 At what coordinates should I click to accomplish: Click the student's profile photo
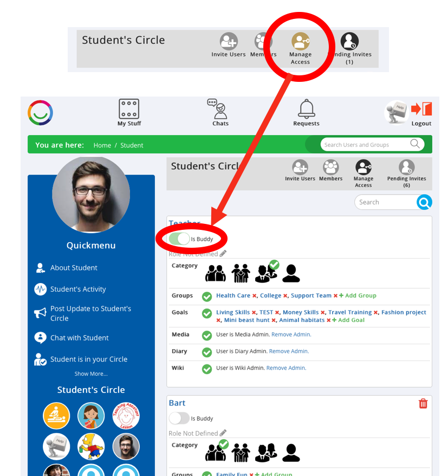pos(91,195)
